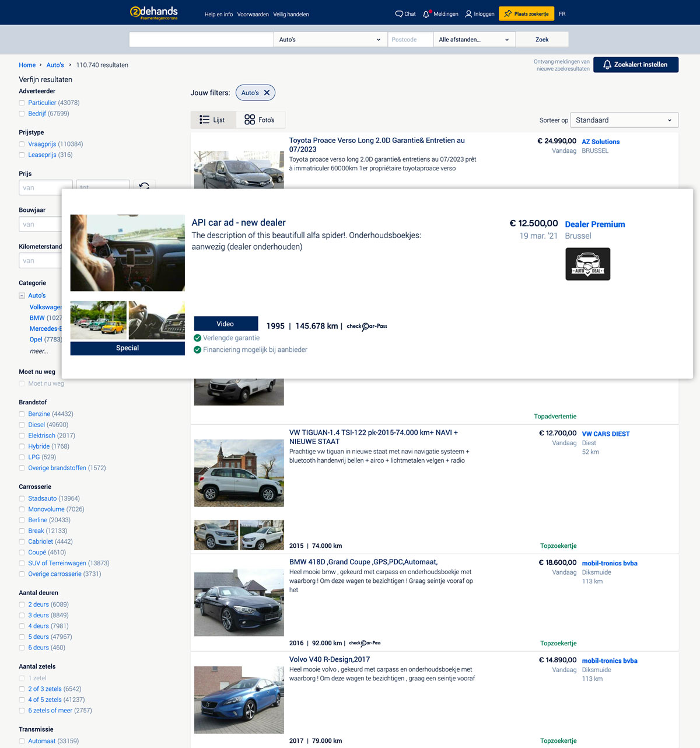Collapse the Auto's category tree
This screenshot has height=748, width=700.
22,296
